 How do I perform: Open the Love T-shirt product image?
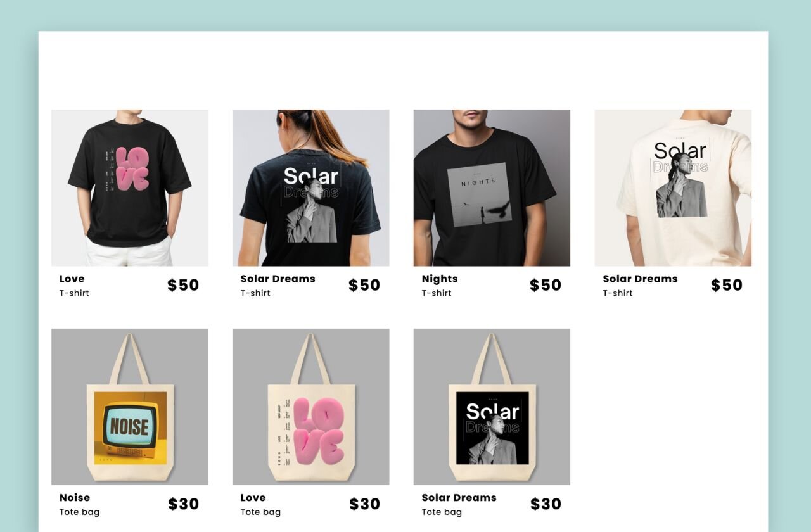tap(130, 188)
